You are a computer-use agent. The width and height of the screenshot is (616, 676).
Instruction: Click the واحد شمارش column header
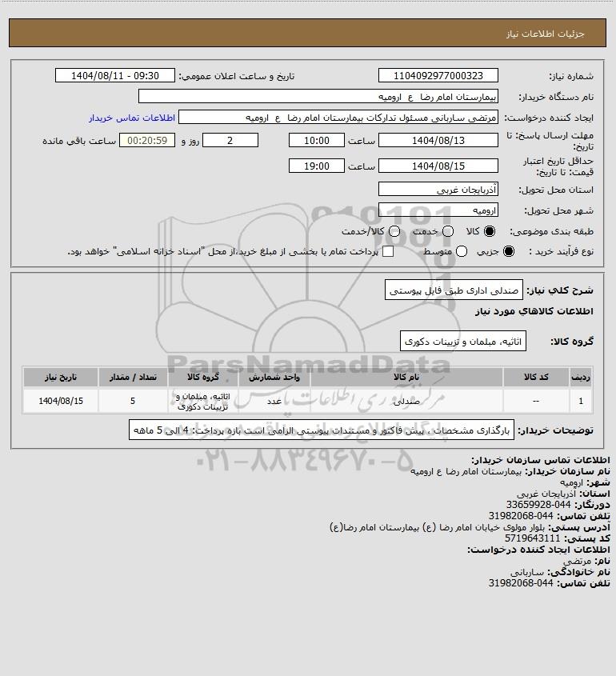pos(274,378)
